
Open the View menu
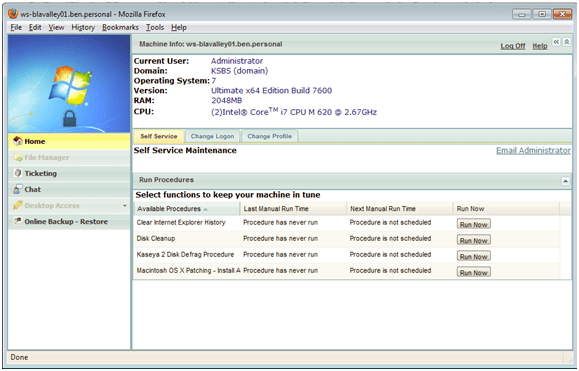tap(56, 27)
